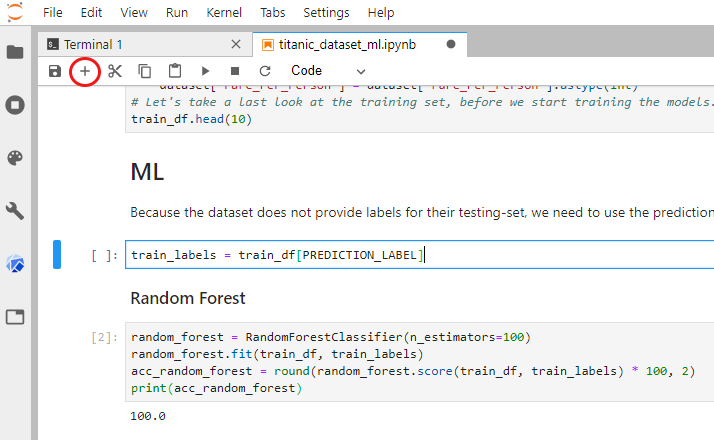The width and height of the screenshot is (714, 440).
Task: Show running terminals and kernels panel
Action: (15, 104)
